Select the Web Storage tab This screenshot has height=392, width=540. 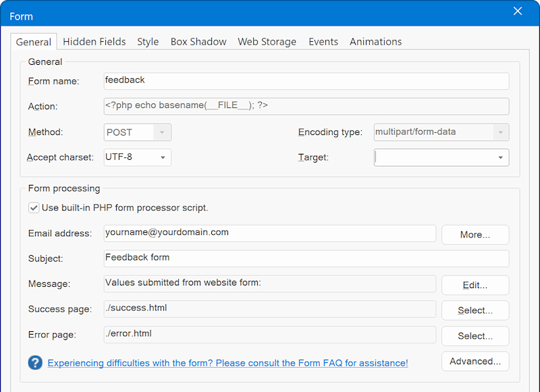coord(267,42)
